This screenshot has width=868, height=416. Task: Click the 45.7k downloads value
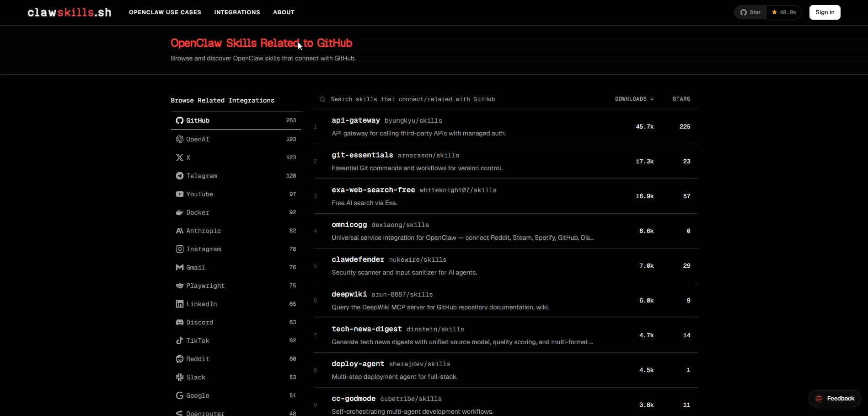coord(645,127)
